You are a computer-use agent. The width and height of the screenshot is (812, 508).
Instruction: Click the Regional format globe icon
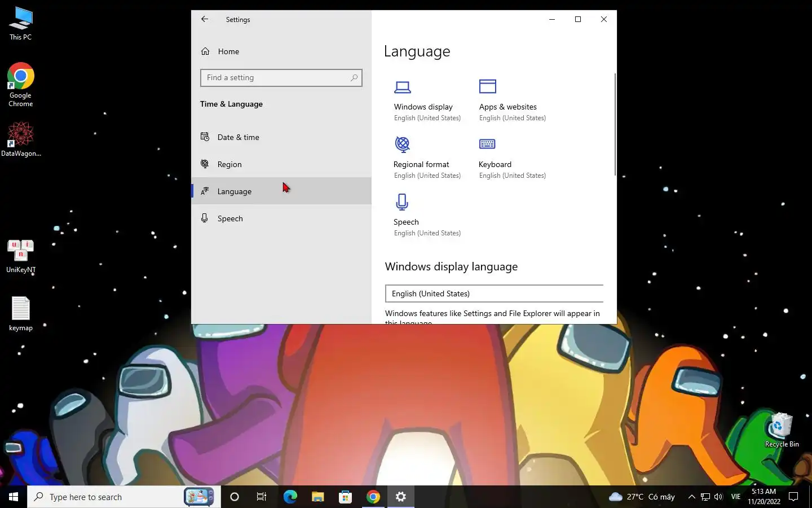pos(402,144)
